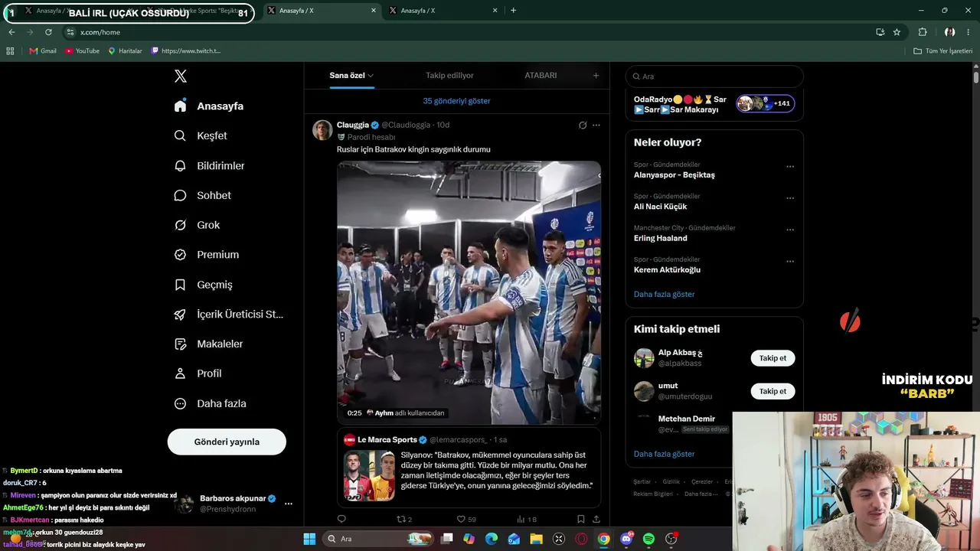Follow Alp Akbaş with Takip et

pos(773,358)
